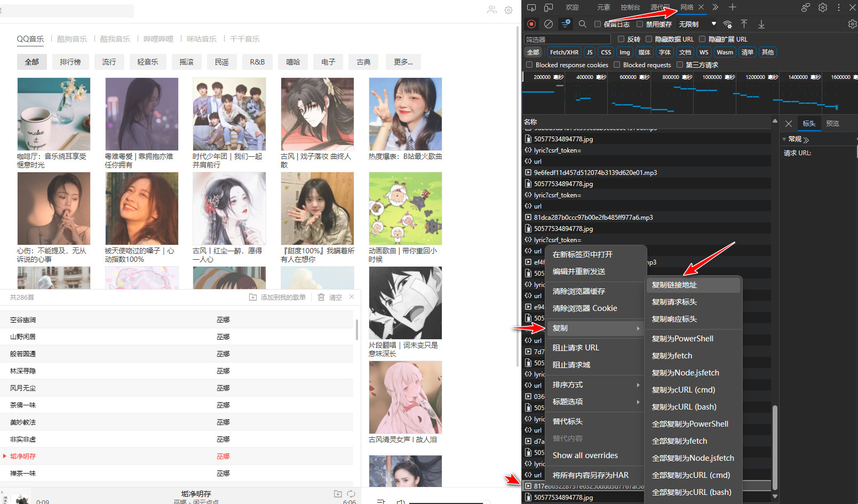The image size is (858, 504).
Task: Click the add-to-playlist icon in player bar
Action: click(338, 494)
